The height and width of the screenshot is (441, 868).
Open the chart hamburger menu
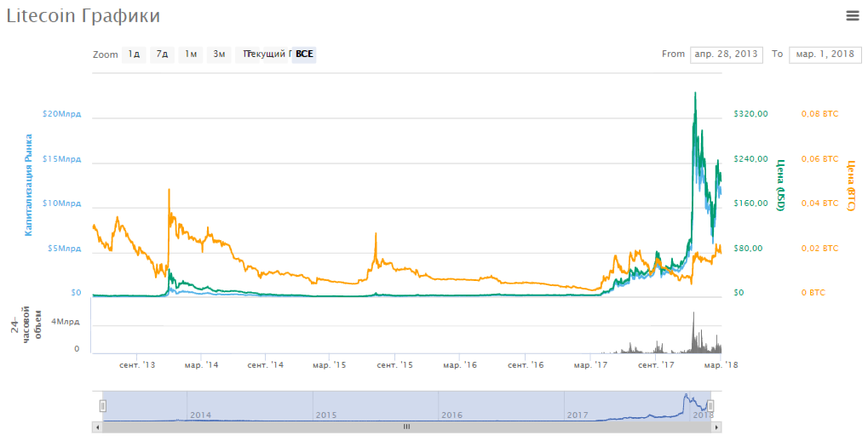tap(852, 15)
